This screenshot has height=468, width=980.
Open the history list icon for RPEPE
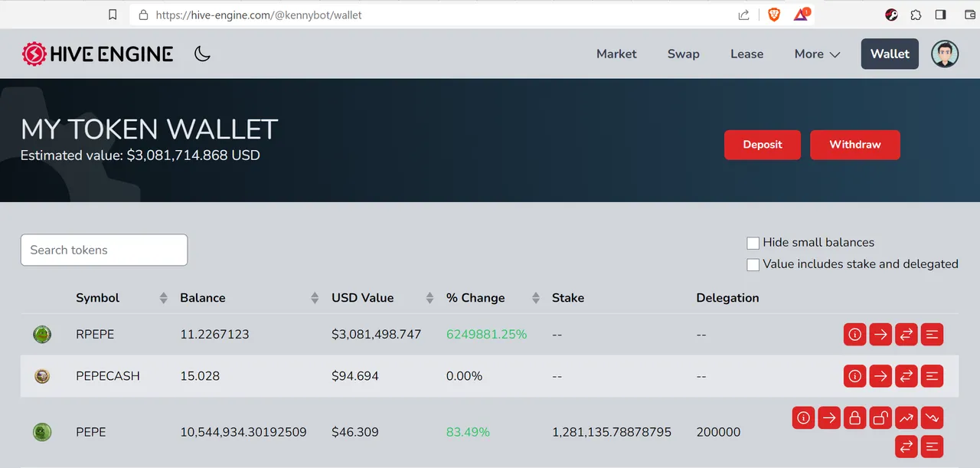(932, 334)
